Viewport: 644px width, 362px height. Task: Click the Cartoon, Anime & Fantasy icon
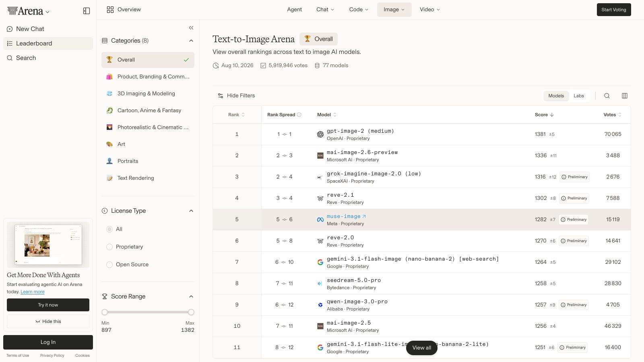[109, 110]
